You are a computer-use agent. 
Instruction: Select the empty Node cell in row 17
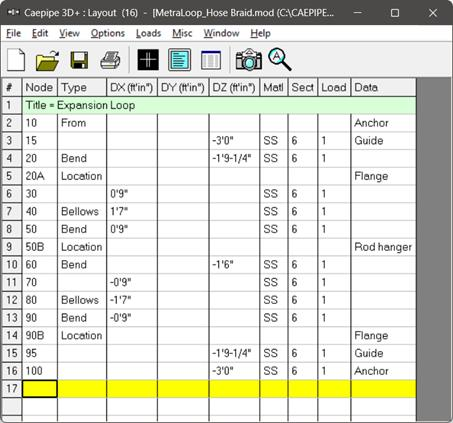pyautogui.click(x=40, y=389)
